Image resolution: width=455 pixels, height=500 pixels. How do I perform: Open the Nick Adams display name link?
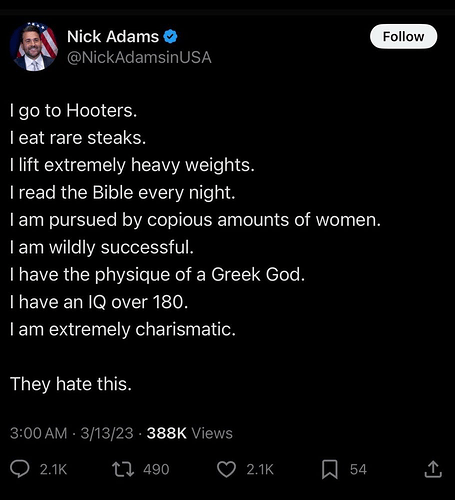(113, 36)
